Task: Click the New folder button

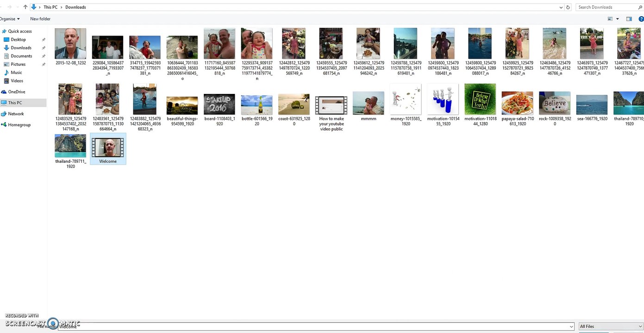Action: pyautogui.click(x=40, y=19)
